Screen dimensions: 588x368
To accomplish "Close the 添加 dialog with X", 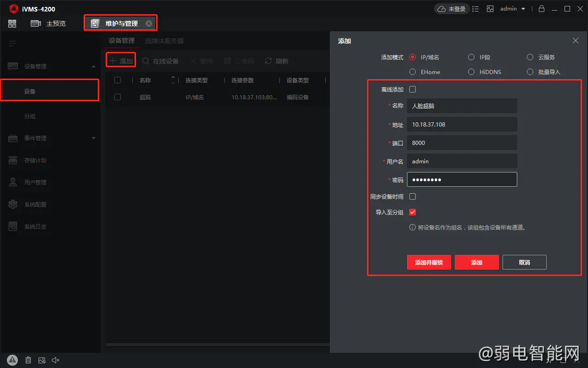I will click(x=576, y=40).
